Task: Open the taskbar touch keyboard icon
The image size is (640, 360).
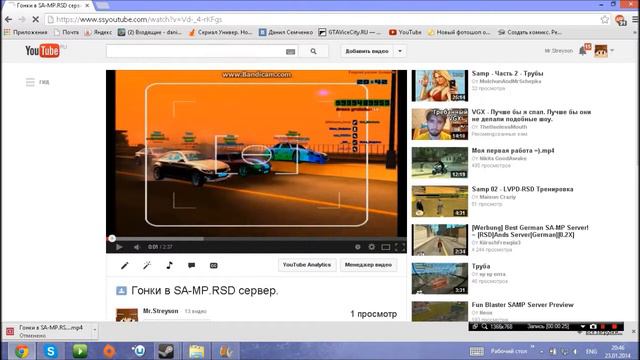Action: point(476,351)
